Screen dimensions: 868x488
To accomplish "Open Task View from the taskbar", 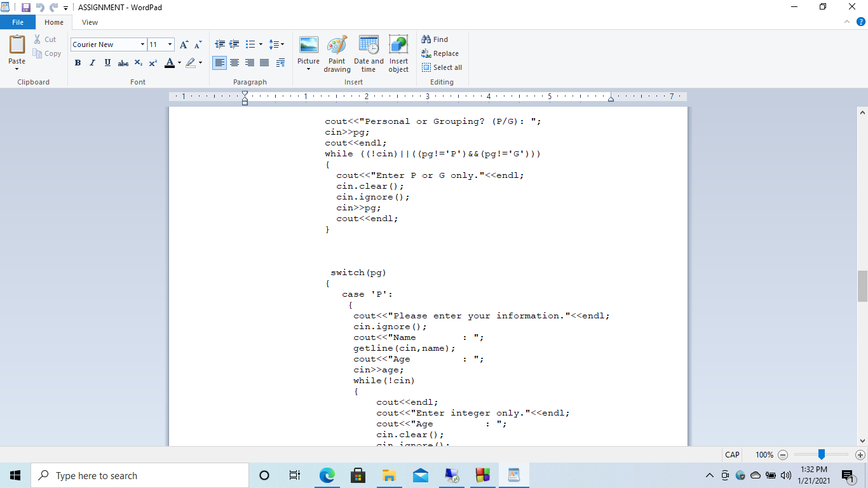I will [295, 475].
